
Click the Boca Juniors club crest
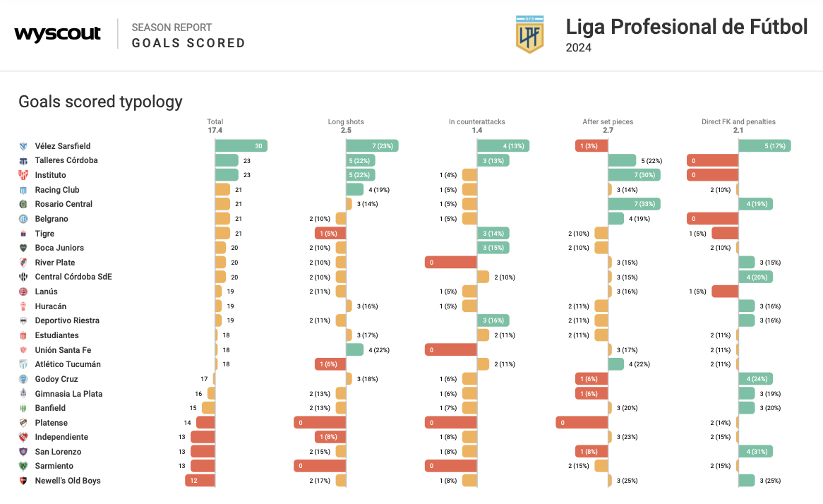pyautogui.click(x=23, y=248)
